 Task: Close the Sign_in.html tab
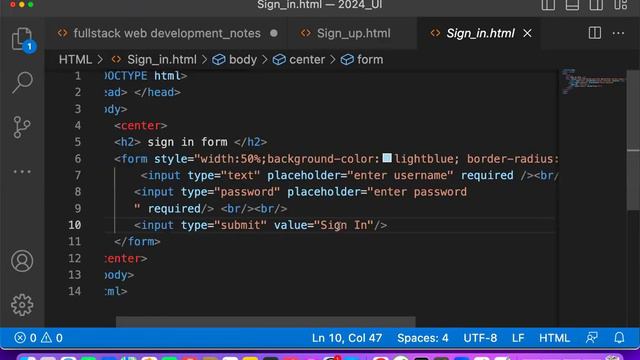(527, 33)
